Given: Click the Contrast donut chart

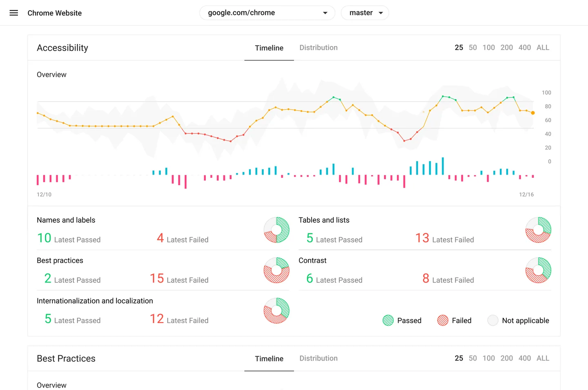Looking at the screenshot, I should coord(538,270).
